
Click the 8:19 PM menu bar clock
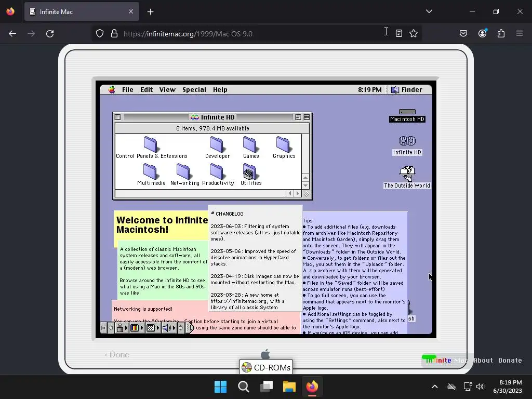click(370, 89)
